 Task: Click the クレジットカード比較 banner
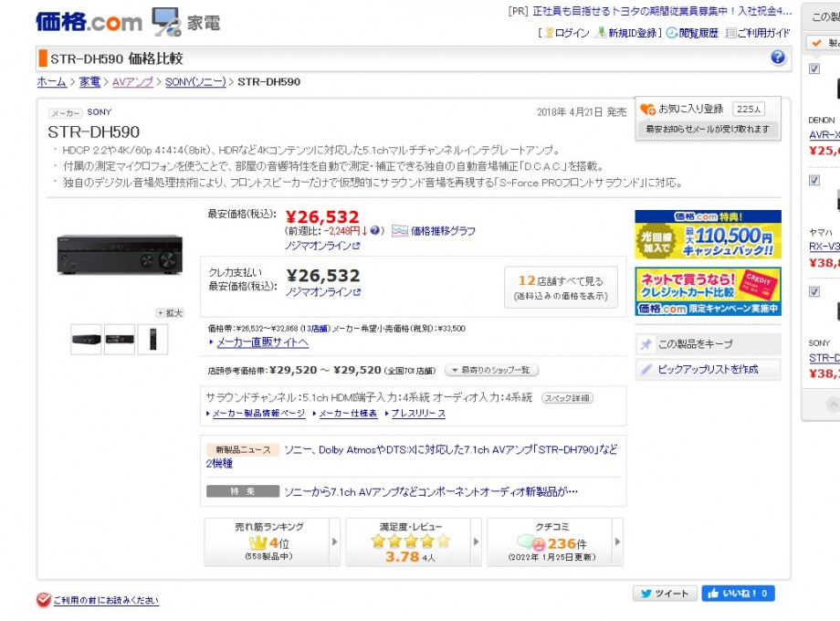[708, 291]
